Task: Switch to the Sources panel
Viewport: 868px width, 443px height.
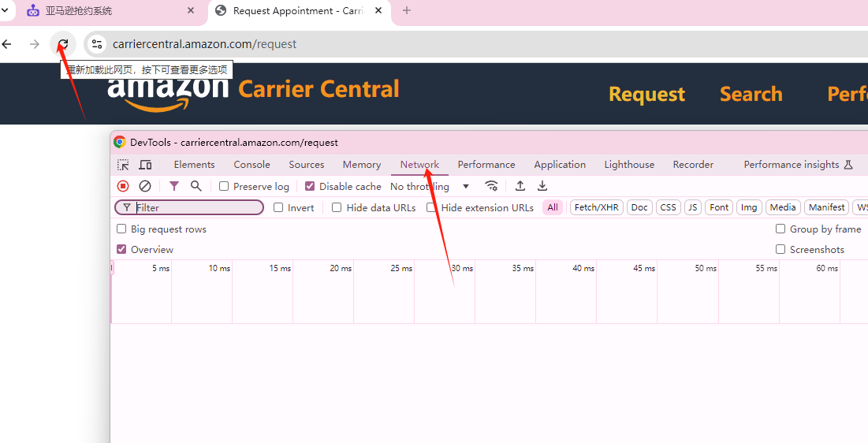Action: click(307, 165)
